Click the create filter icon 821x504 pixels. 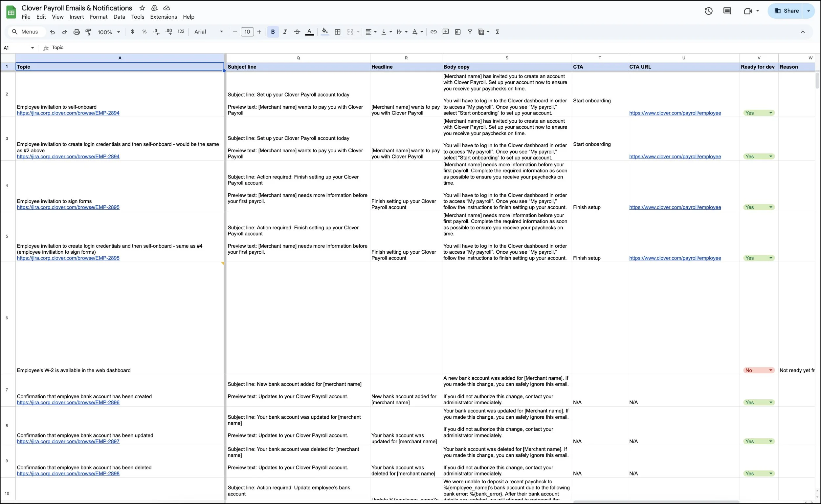(470, 32)
